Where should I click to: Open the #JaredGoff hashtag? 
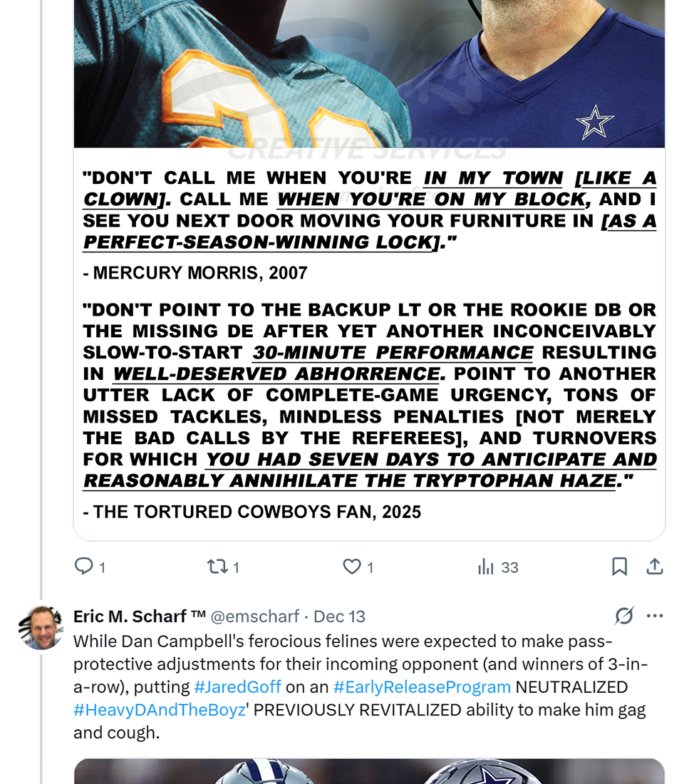pyautogui.click(x=237, y=687)
